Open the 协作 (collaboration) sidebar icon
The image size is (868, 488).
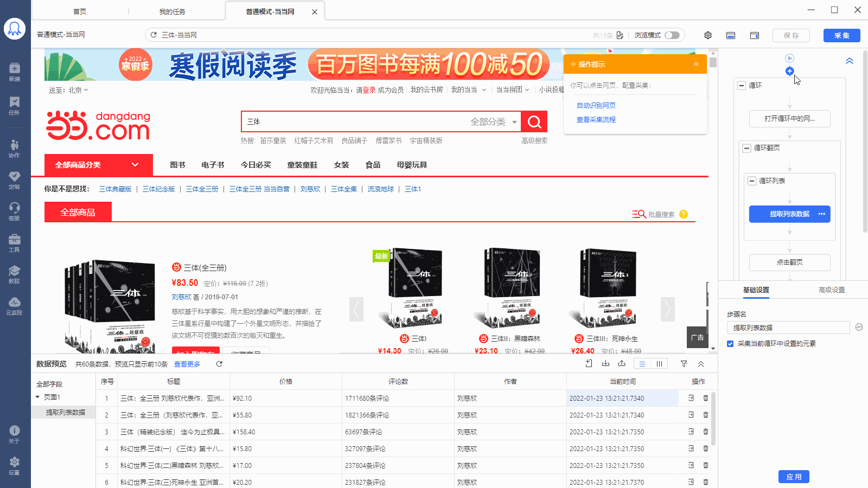(x=15, y=148)
